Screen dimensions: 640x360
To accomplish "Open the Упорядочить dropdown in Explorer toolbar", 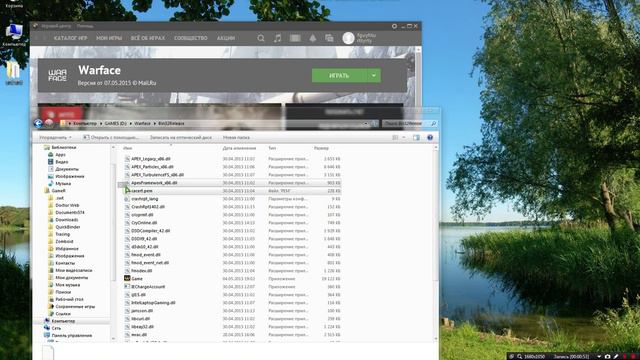I will [55, 138].
